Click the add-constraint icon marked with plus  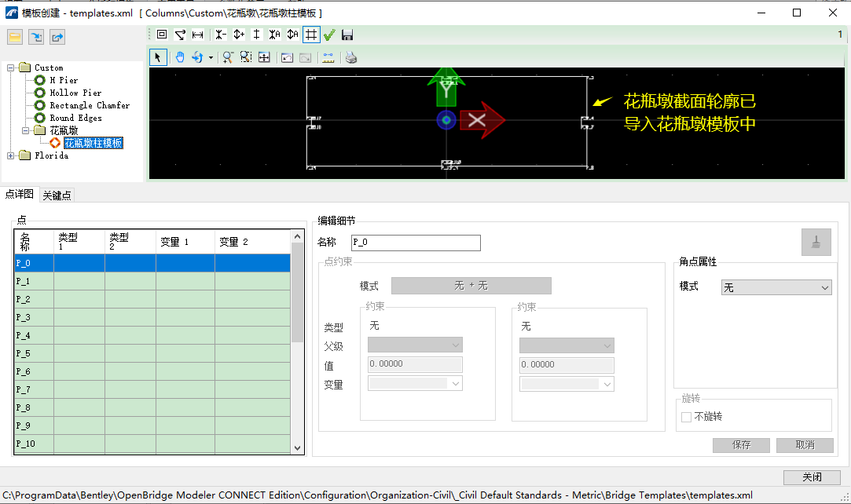(239, 35)
